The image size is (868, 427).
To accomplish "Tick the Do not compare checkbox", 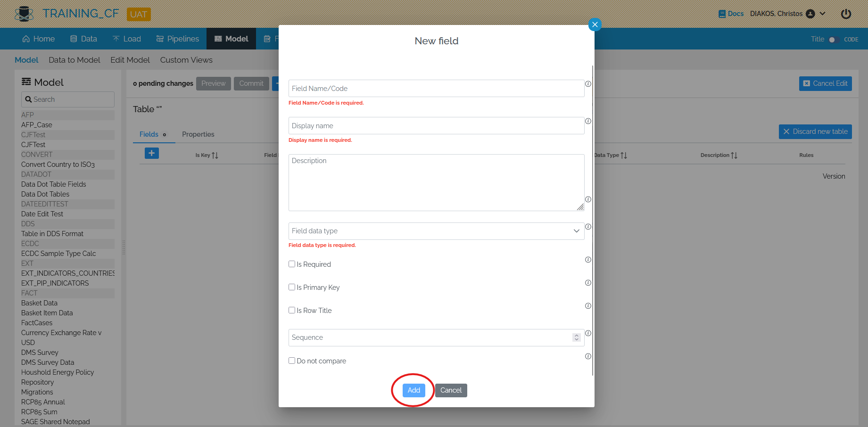I will 292,361.
